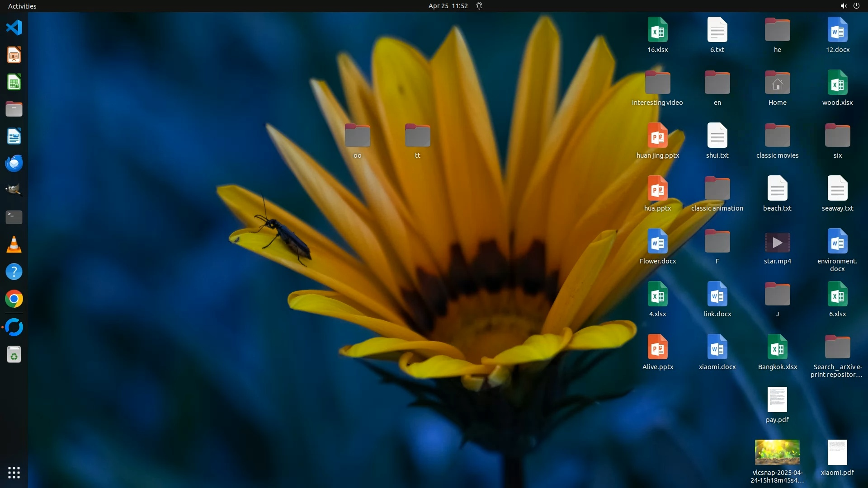Select the huan jing.pptx file

point(657,136)
